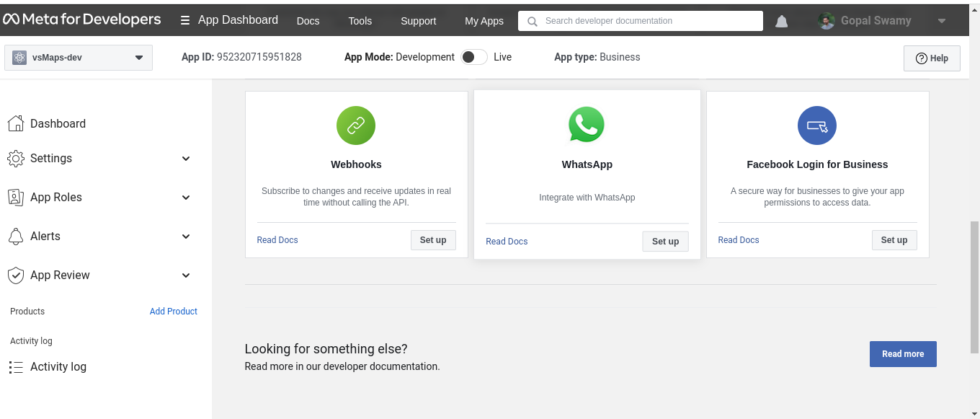Open the My Apps menu item

[x=484, y=21]
